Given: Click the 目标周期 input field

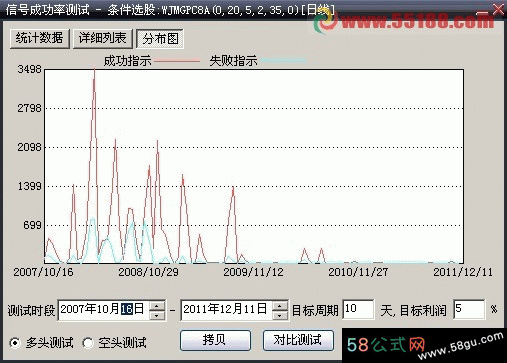Looking at the screenshot, I should pyautogui.click(x=358, y=309).
